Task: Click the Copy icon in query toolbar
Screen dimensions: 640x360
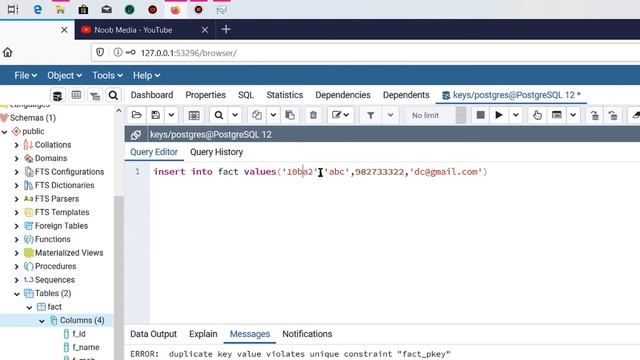Action: tap(257, 115)
